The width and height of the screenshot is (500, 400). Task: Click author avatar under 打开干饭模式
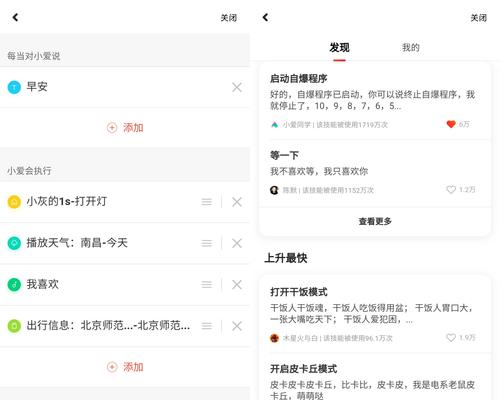tap(274, 338)
